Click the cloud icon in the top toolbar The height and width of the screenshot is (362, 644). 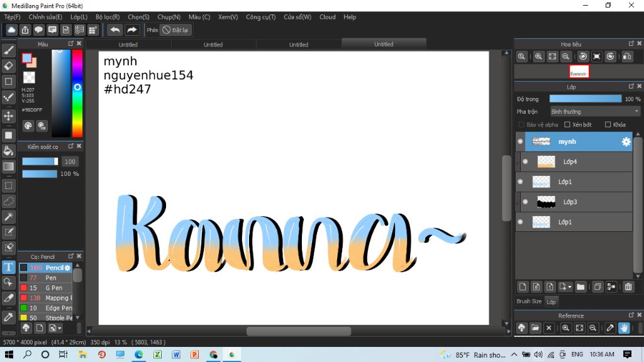click(x=11, y=30)
